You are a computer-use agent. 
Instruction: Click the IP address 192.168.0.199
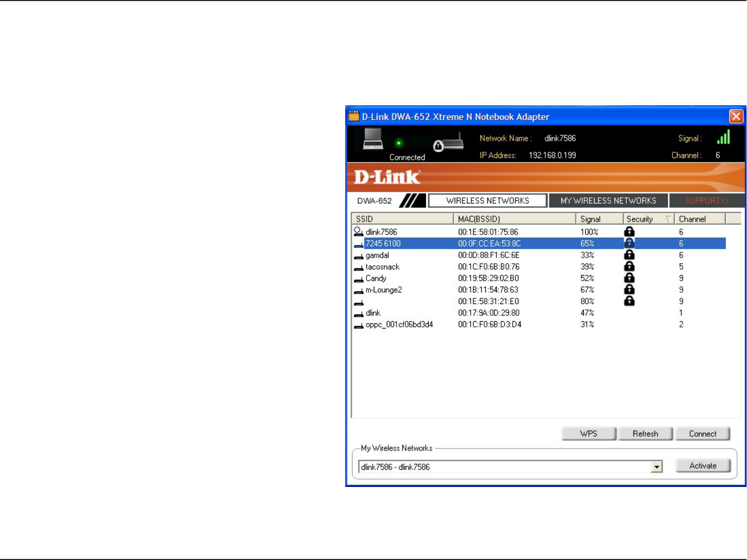[552, 155]
